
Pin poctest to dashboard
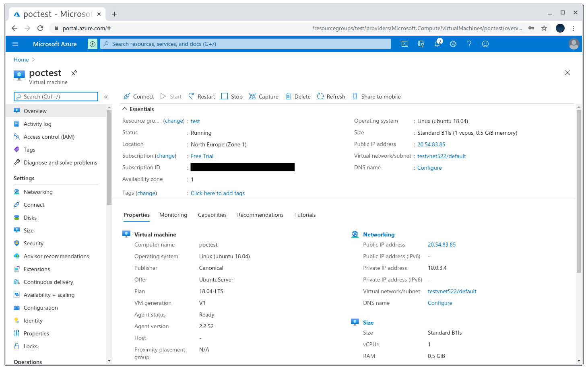click(74, 73)
